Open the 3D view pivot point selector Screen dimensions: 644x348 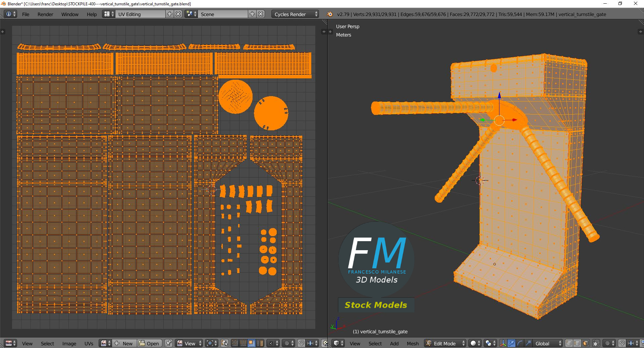(x=490, y=343)
